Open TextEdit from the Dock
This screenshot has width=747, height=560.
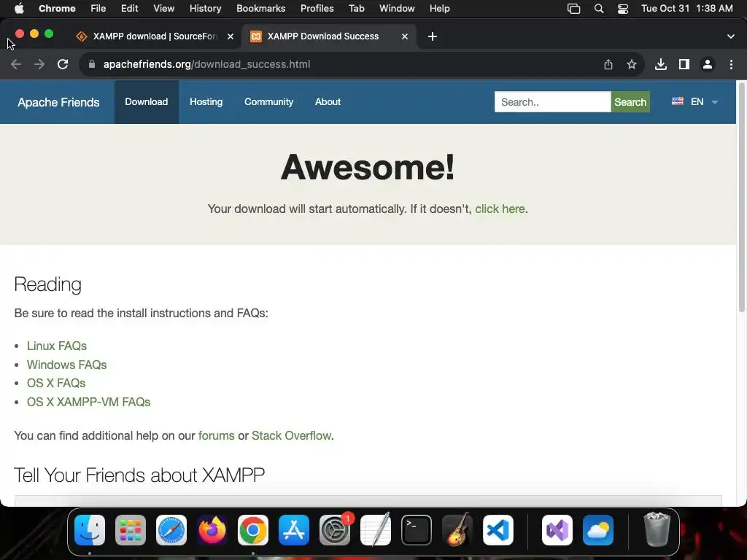[x=376, y=530]
